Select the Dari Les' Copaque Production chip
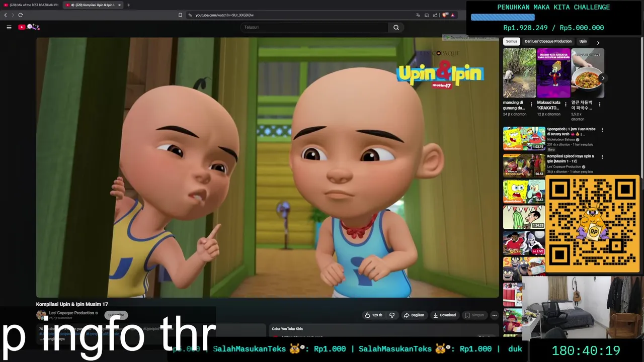 (548, 41)
